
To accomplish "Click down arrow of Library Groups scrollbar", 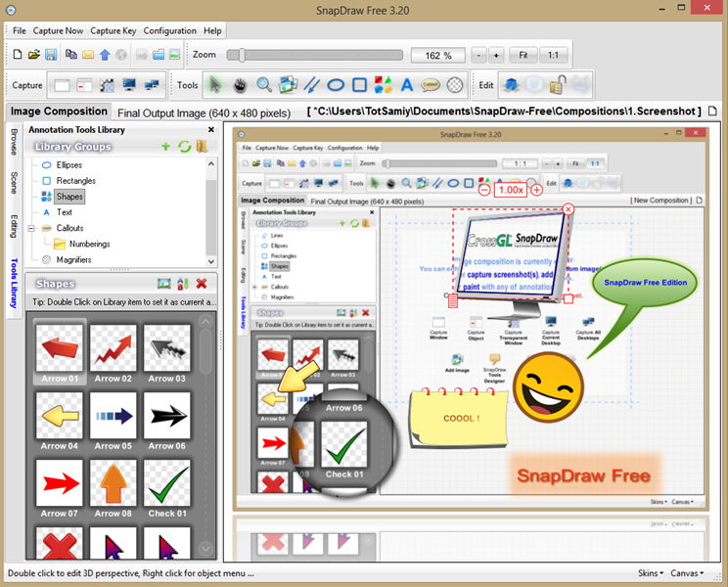I will point(211,262).
